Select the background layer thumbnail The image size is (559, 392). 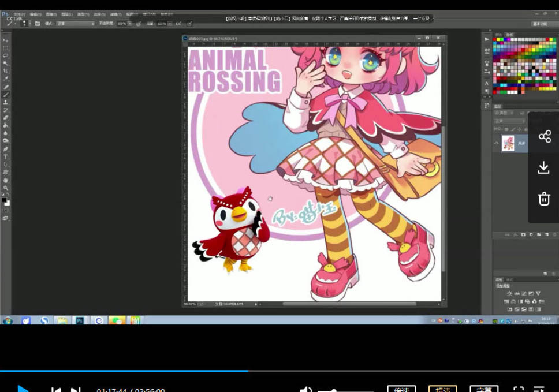[x=508, y=143]
